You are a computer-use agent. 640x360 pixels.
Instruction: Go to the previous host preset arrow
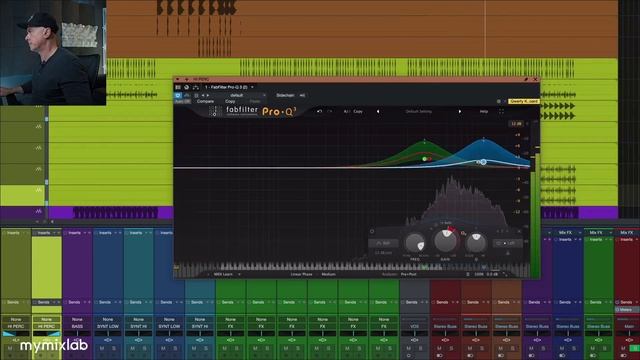(203, 95)
